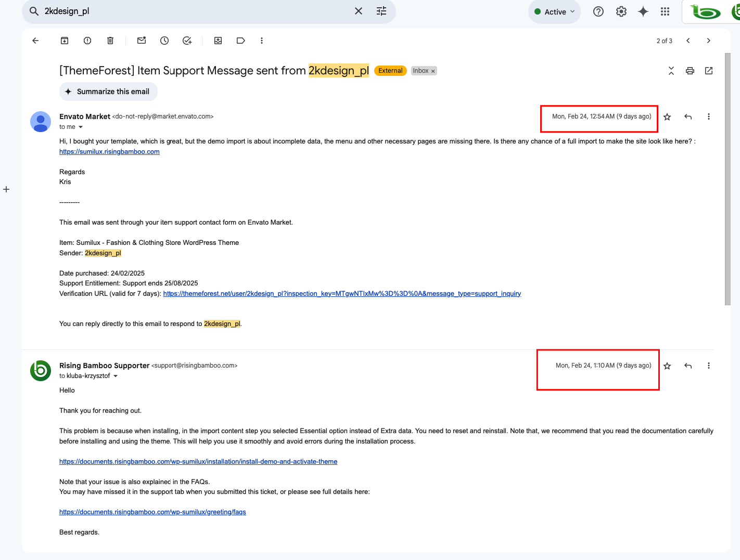Open more options for Rising Bamboo message

pyautogui.click(x=708, y=366)
